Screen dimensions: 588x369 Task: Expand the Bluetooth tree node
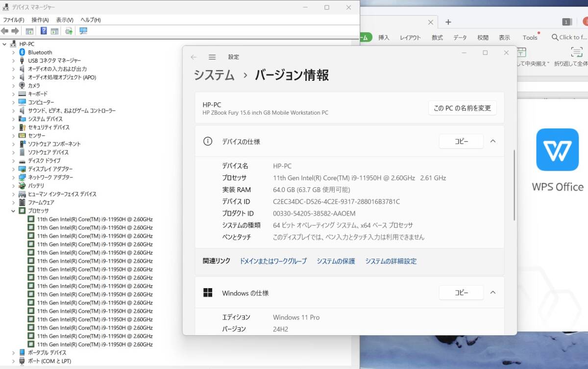point(13,52)
